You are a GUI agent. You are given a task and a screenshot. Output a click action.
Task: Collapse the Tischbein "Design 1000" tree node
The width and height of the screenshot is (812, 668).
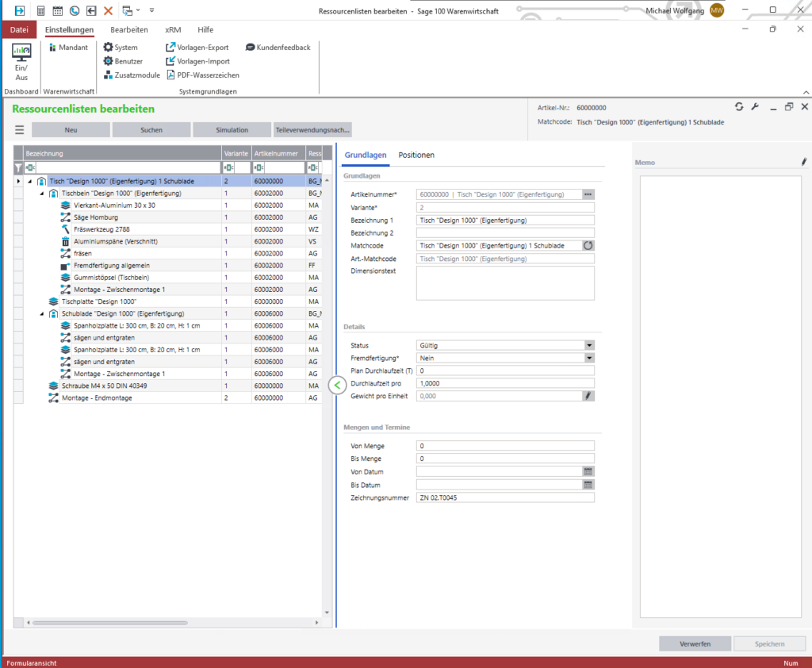tap(42, 194)
